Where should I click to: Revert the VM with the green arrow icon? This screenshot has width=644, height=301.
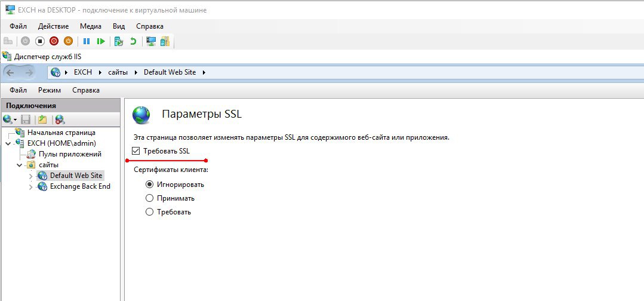[133, 41]
